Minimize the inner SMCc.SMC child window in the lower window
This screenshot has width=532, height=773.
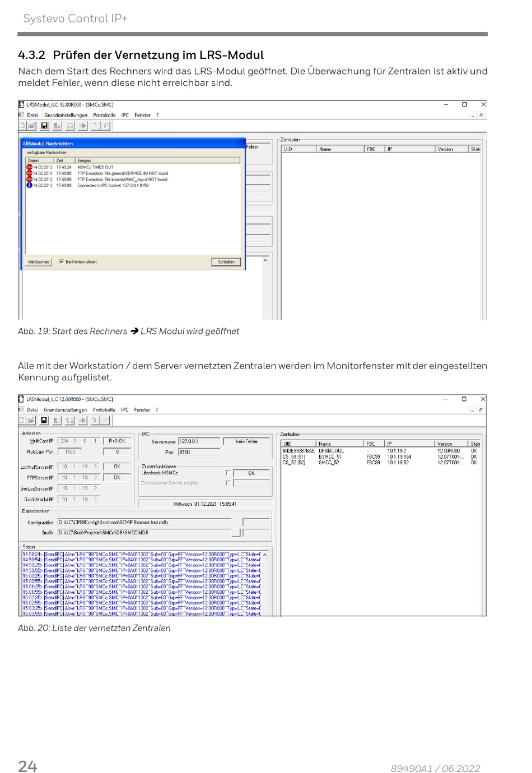(x=473, y=410)
